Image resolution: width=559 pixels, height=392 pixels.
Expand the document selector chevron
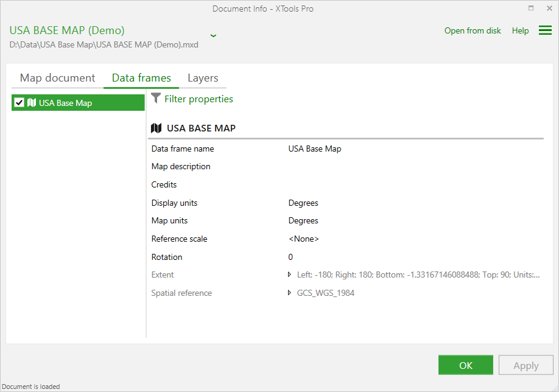[213, 35]
